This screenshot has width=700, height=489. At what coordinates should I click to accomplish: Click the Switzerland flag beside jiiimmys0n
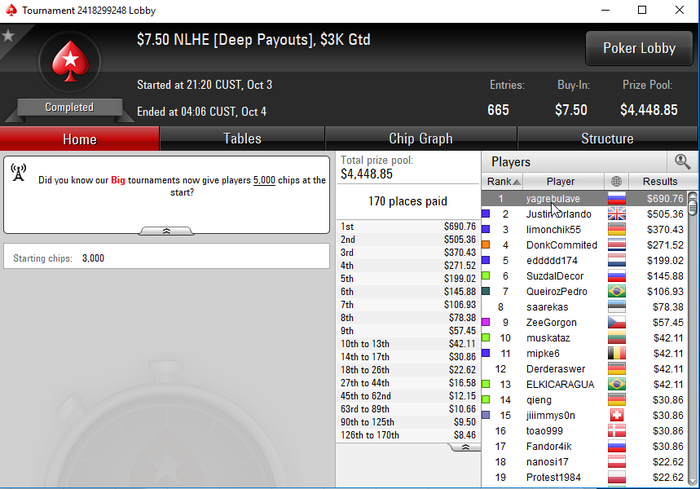(617, 415)
